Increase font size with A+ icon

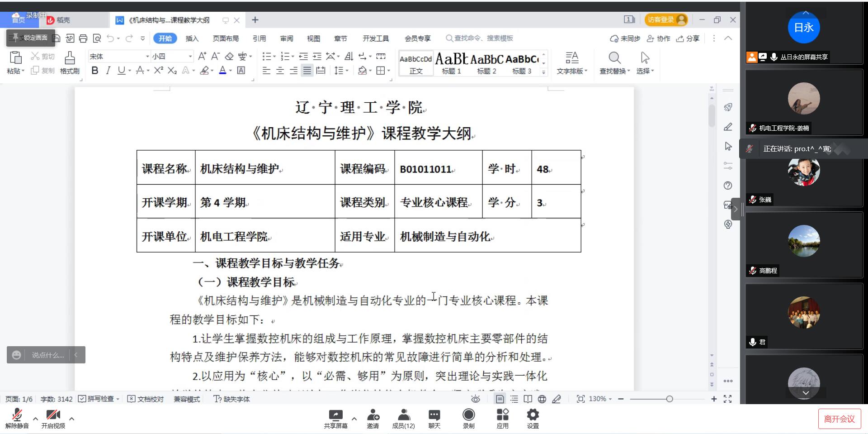(x=202, y=56)
